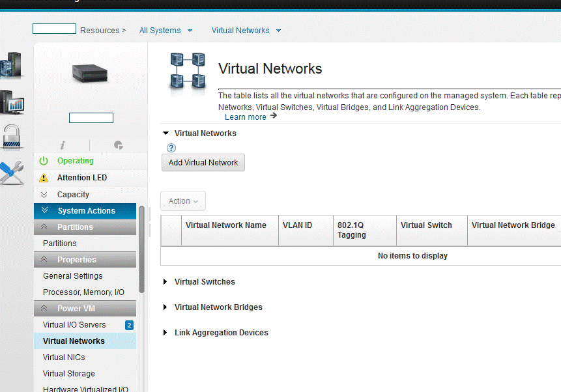Open the Action dropdown menu
Viewport: 561px width, 392px height.
pos(183,201)
